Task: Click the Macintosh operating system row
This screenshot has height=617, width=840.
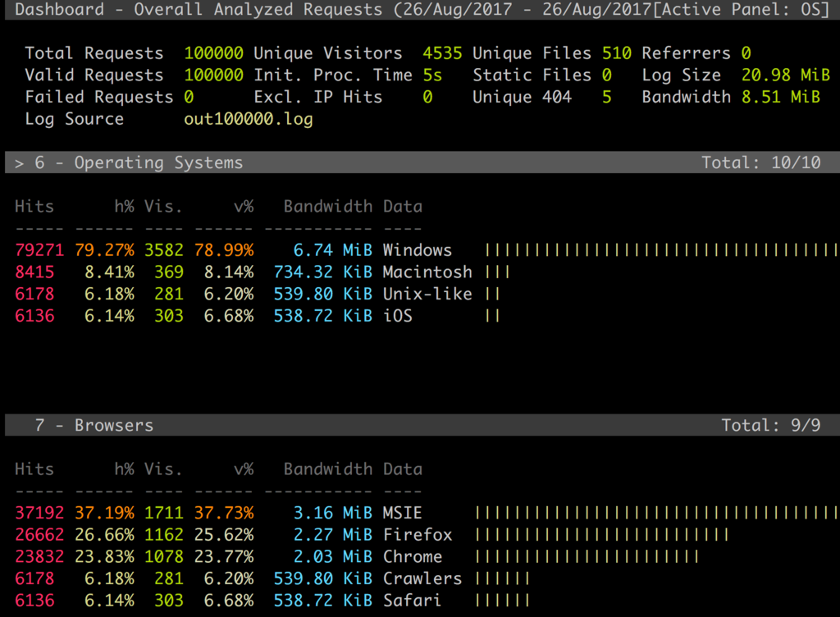Action: pos(262,272)
